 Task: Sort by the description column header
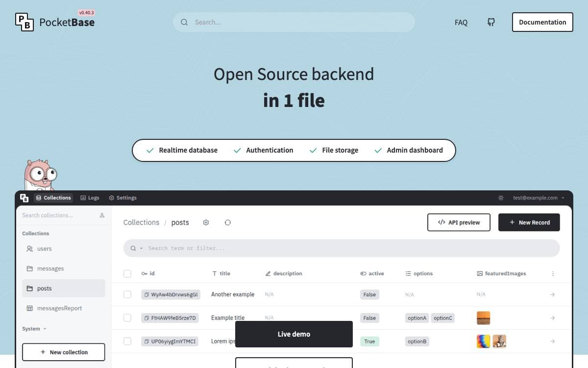(284, 274)
